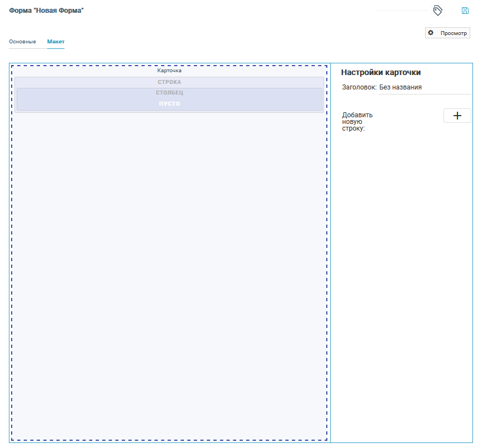Select the Макет tab
478x448 pixels.
(56, 42)
